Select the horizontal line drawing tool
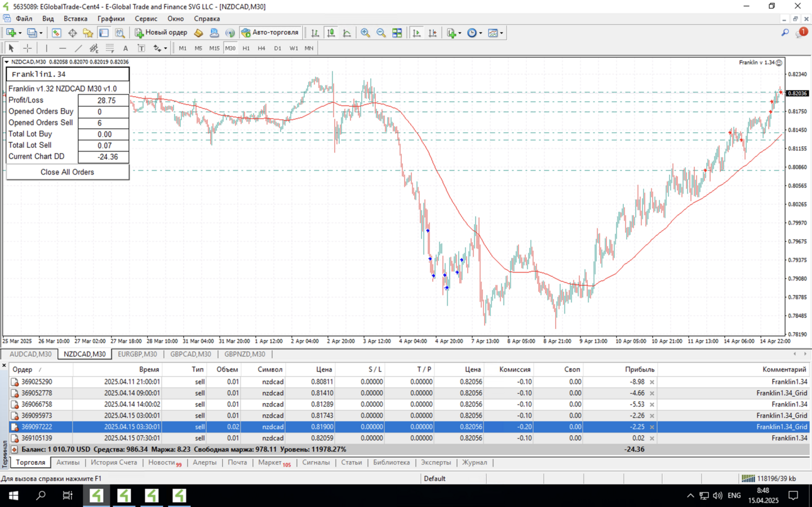 tap(62, 48)
